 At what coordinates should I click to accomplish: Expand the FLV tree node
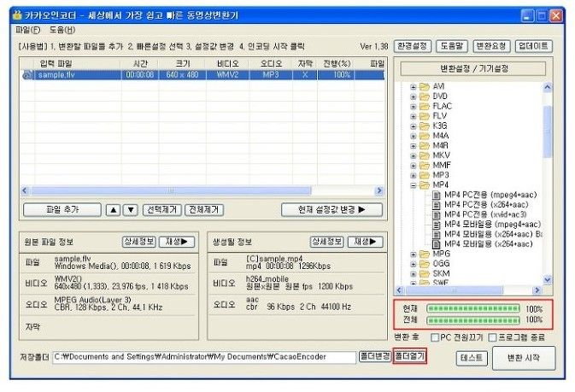click(x=414, y=117)
